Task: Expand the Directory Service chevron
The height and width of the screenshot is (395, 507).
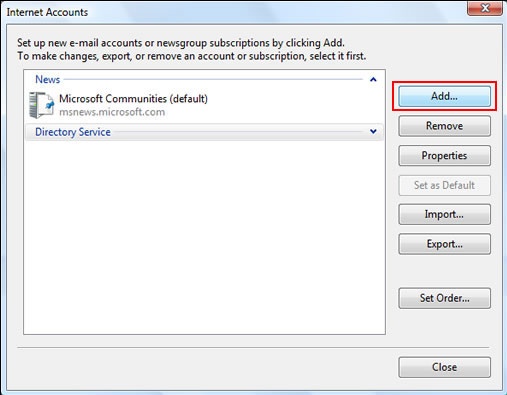Action: pos(373,132)
